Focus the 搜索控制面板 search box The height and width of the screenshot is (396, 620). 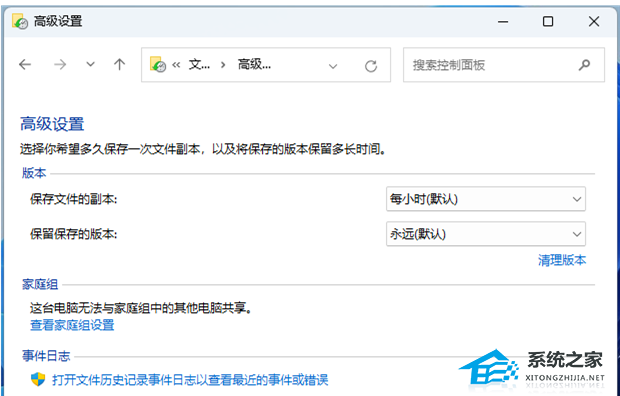[x=504, y=65]
